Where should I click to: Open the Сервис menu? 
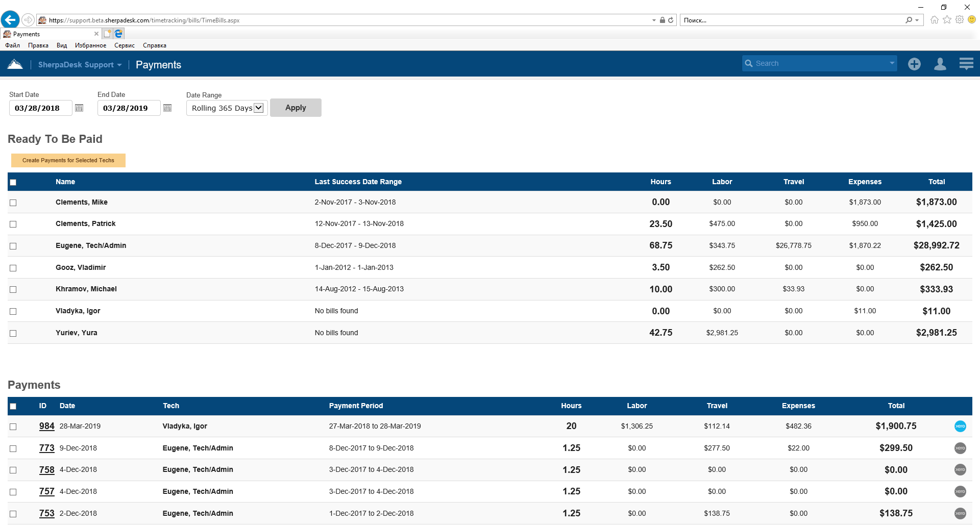pos(124,45)
